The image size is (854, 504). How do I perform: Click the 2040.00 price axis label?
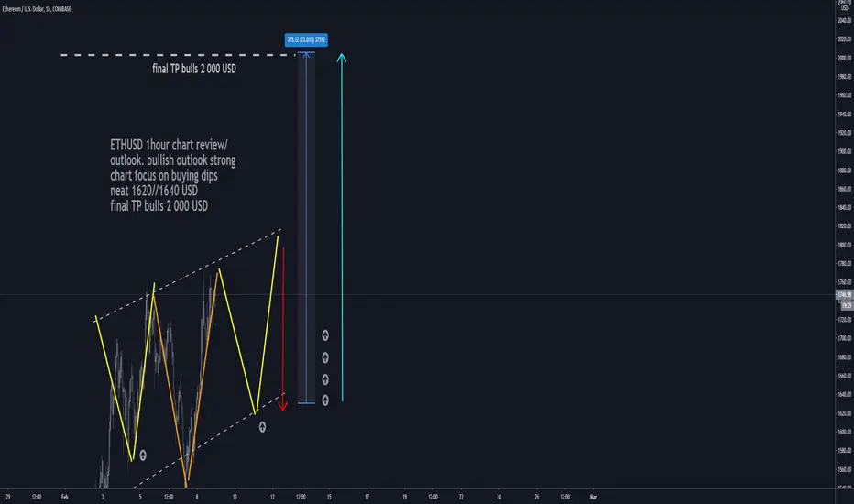click(x=845, y=21)
